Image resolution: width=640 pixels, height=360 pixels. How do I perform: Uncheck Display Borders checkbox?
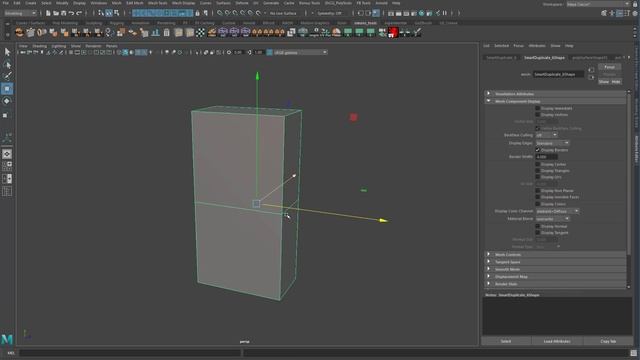pyautogui.click(x=538, y=150)
